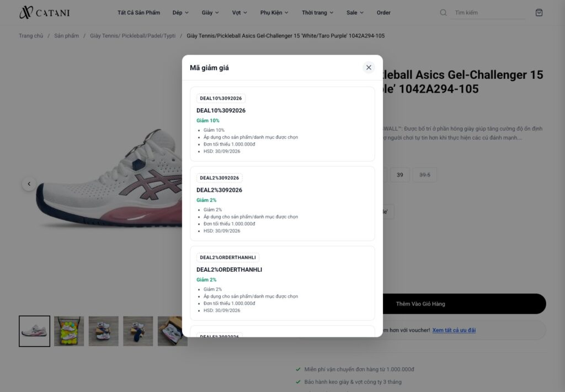
Task: Click the search magnifier icon
Action: coord(443,13)
